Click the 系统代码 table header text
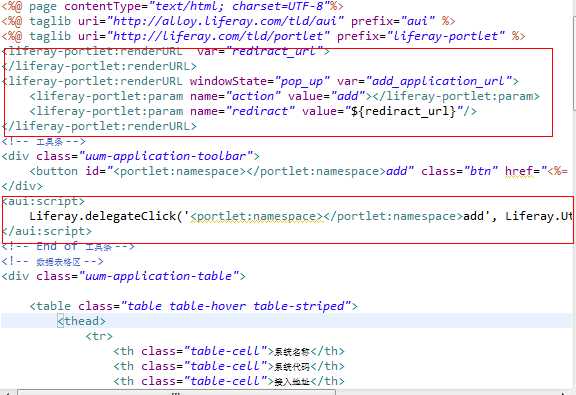This screenshot has height=395, width=576. [292, 367]
